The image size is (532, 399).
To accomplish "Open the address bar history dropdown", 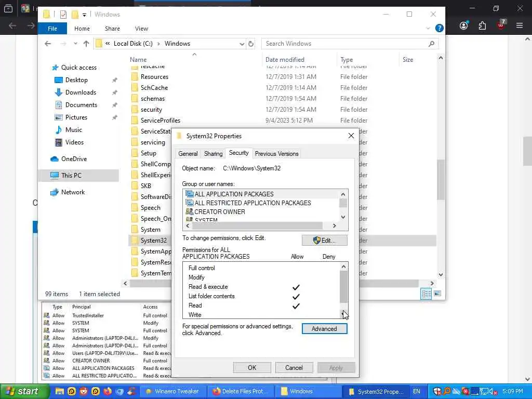I will (x=242, y=44).
